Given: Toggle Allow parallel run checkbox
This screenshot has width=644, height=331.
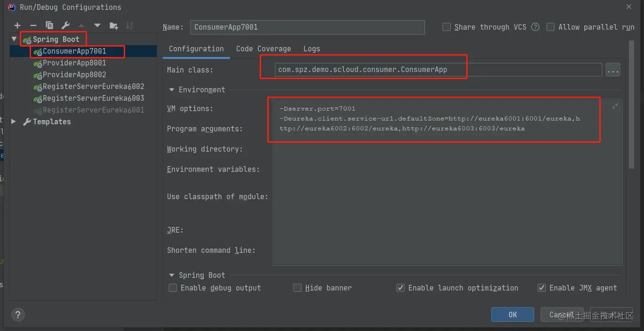Looking at the screenshot, I should click(x=550, y=27).
